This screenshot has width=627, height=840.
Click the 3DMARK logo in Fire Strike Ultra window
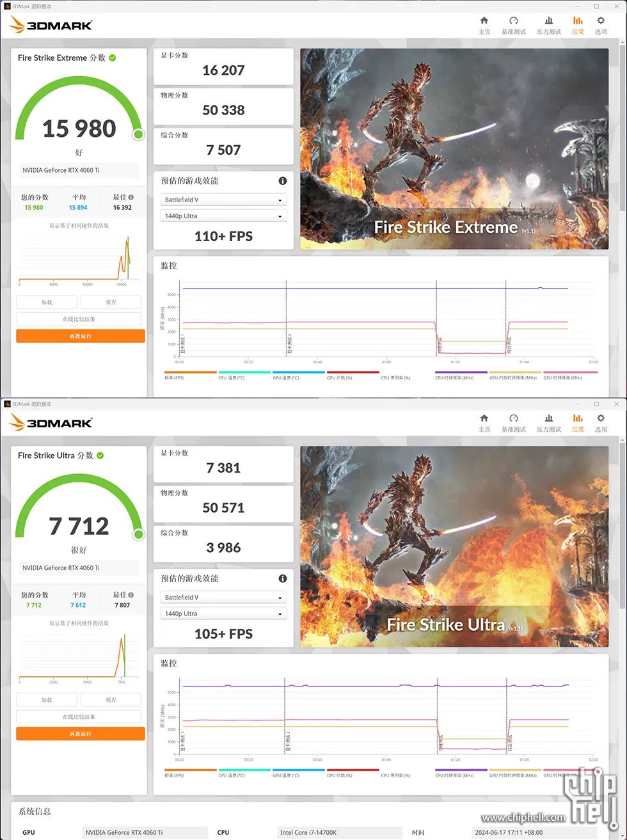click(51, 423)
